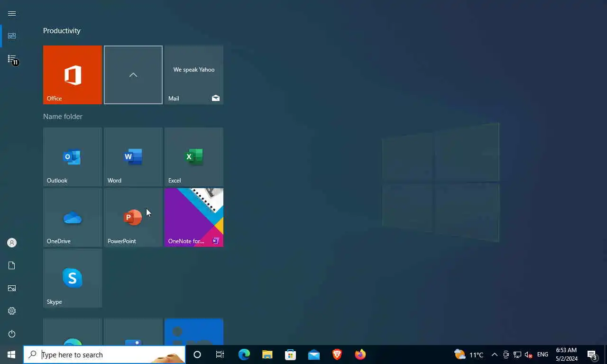Screen dimensions: 607x364
Task: Switch the ENG input language
Action: (x=543, y=355)
